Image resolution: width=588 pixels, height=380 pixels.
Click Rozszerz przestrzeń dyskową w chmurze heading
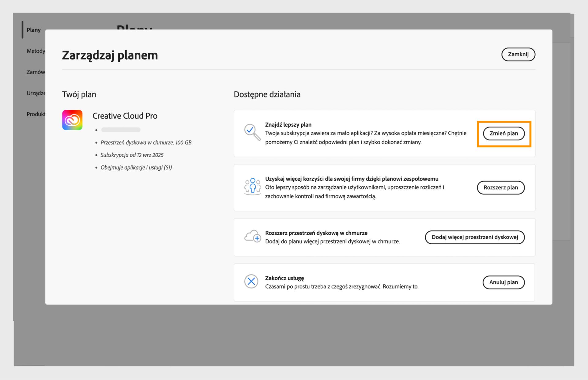(316, 233)
